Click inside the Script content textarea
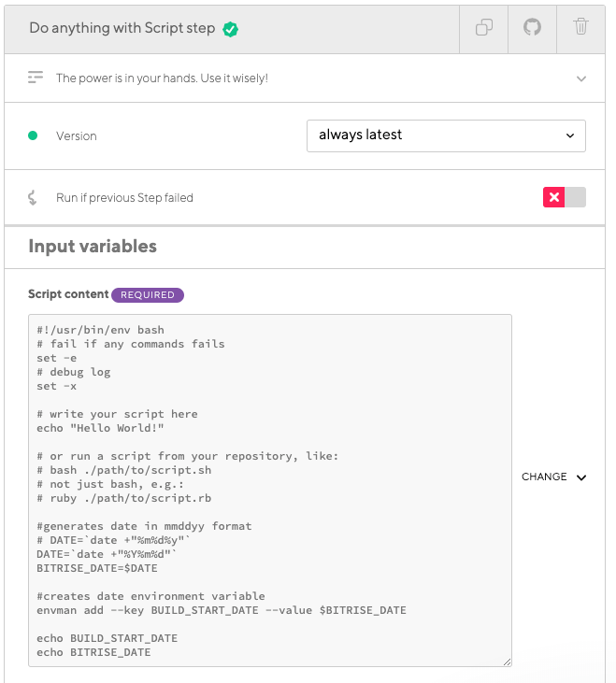Viewport: 616px width, 683px height. pyautogui.click(x=270, y=490)
